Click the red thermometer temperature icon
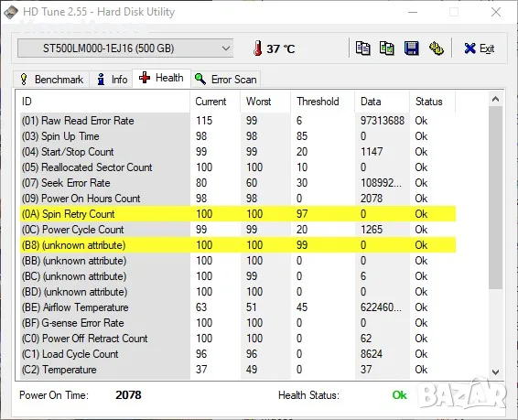The image size is (518, 420). (x=258, y=48)
